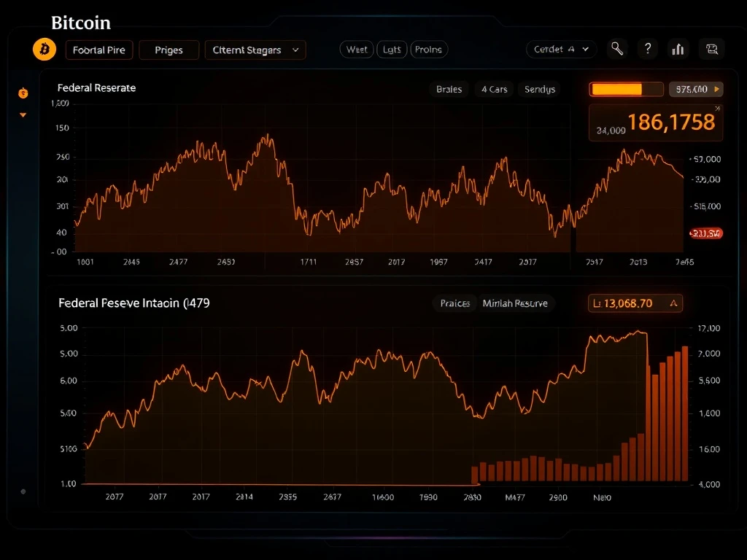747x560 pixels.
Task: Click the 1001 x-axis label on upper chart
Action: coord(85,262)
